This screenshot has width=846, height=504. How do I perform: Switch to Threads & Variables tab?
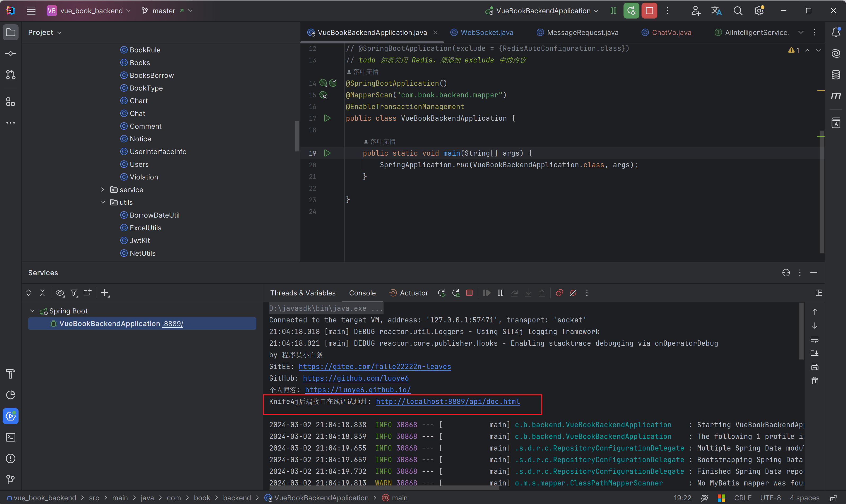303,293
